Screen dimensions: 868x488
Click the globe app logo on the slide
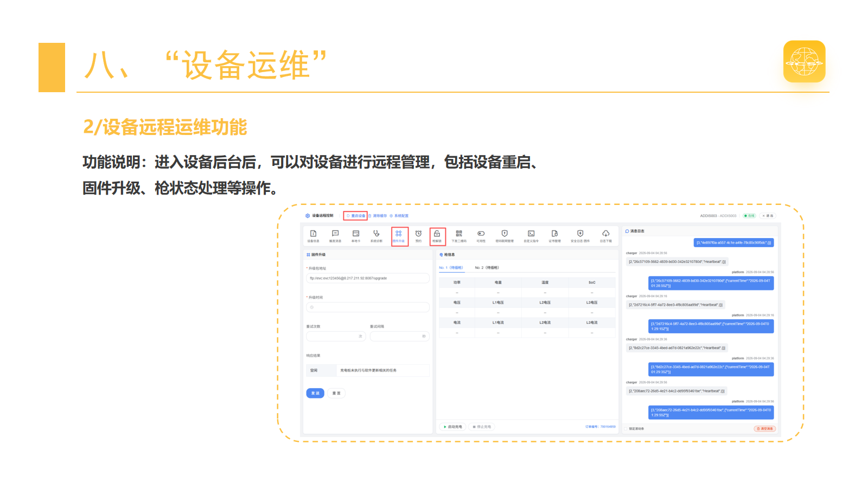click(x=805, y=61)
